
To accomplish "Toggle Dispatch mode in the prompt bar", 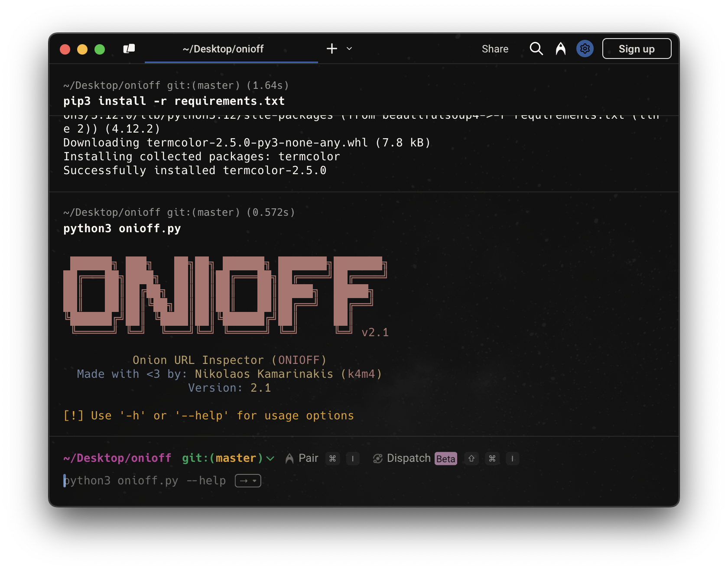I will (408, 458).
